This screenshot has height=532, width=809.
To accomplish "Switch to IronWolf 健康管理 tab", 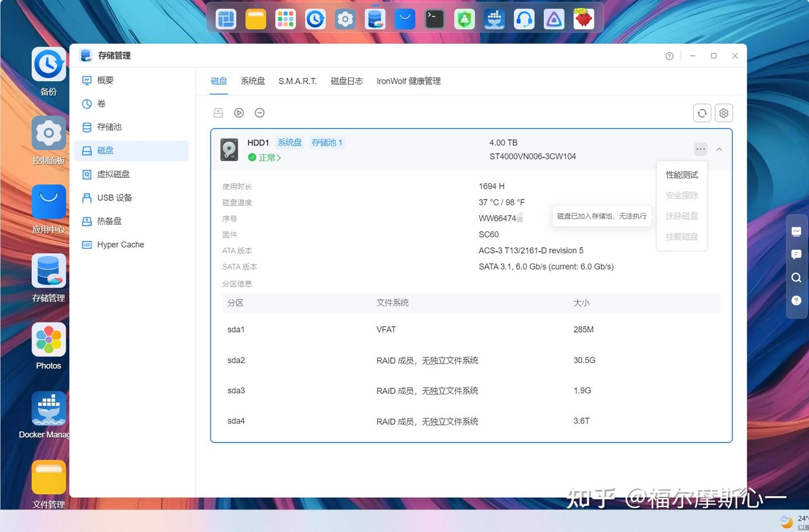I will (408, 81).
